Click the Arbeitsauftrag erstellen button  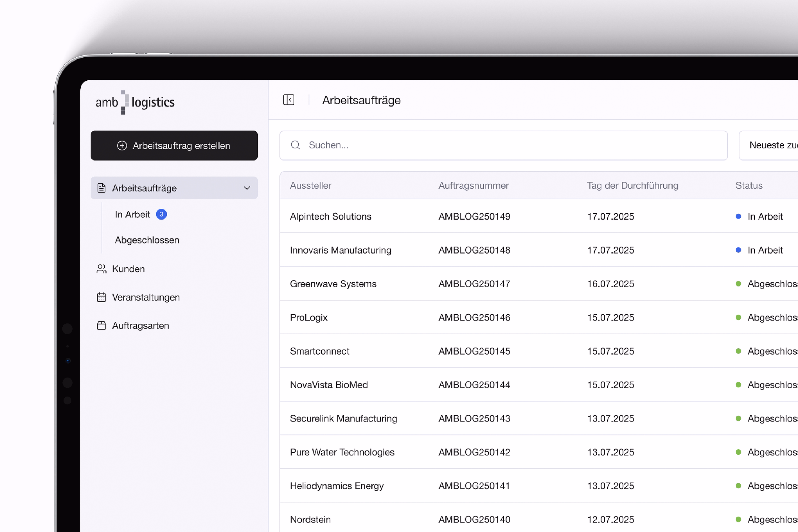(174, 145)
